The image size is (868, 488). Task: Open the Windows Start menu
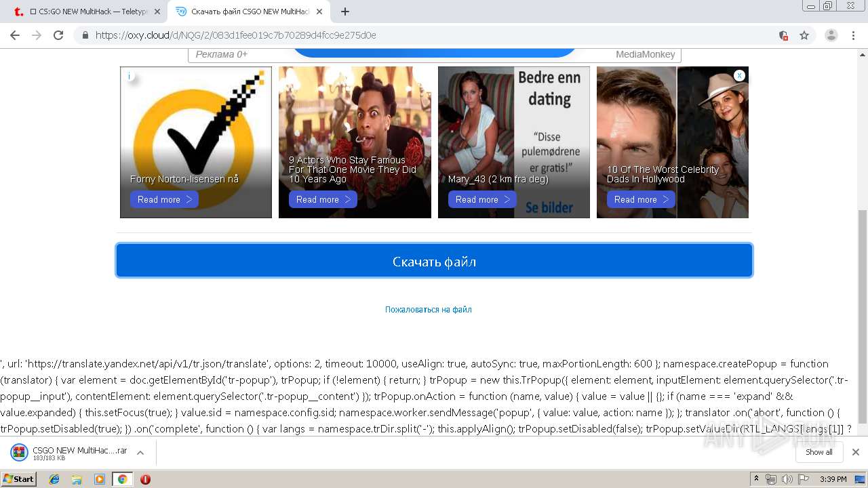18,479
